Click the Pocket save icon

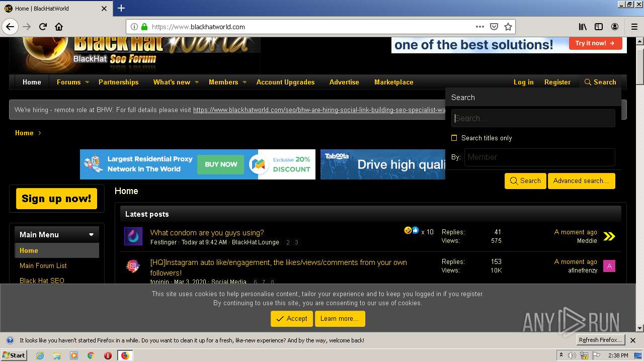(x=494, y=27)
